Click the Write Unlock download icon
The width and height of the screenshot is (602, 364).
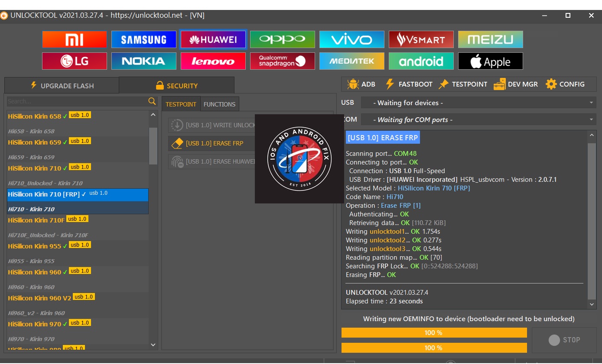point(177,125)
